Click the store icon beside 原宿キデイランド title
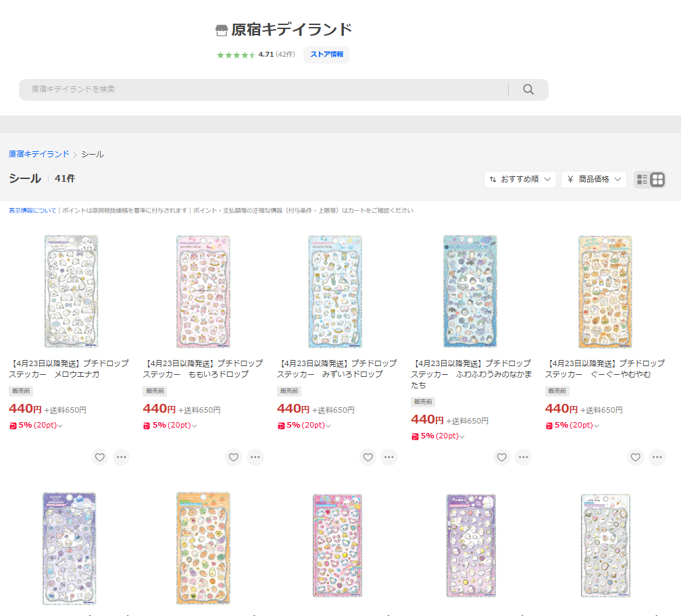Viewport: 681px width, 616px height. 222,30
